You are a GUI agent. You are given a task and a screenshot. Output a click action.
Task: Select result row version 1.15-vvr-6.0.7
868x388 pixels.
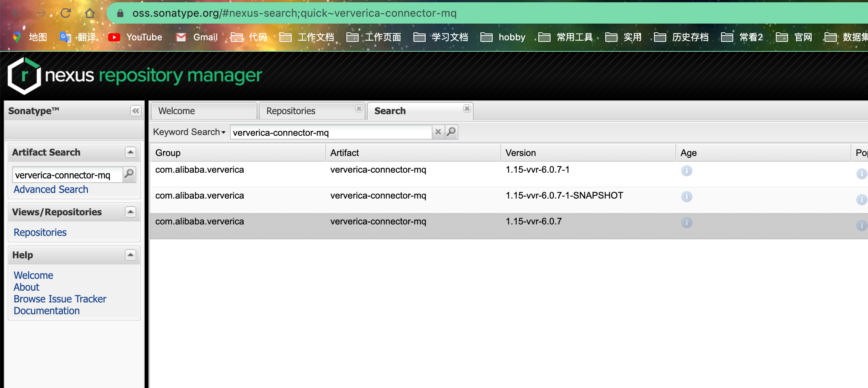[509, 226]
